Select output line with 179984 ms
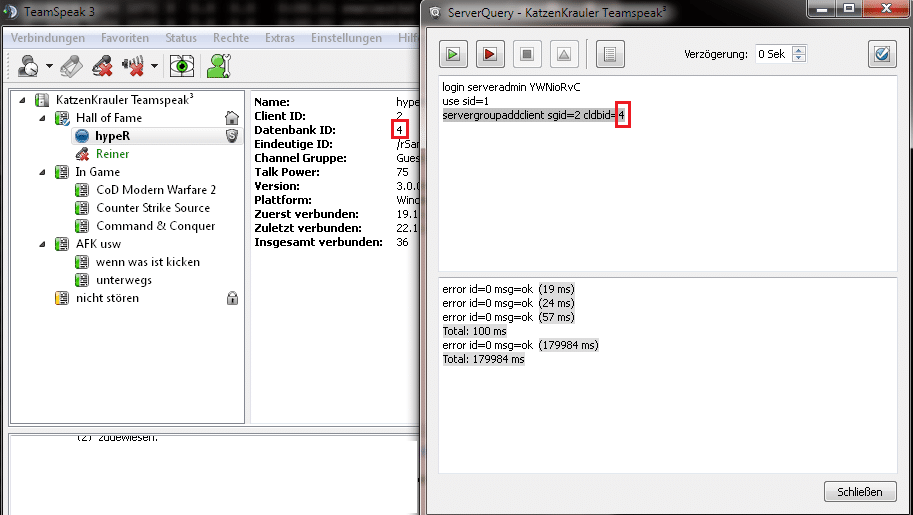This screenshot has height=515, width=913. [521, 345]
